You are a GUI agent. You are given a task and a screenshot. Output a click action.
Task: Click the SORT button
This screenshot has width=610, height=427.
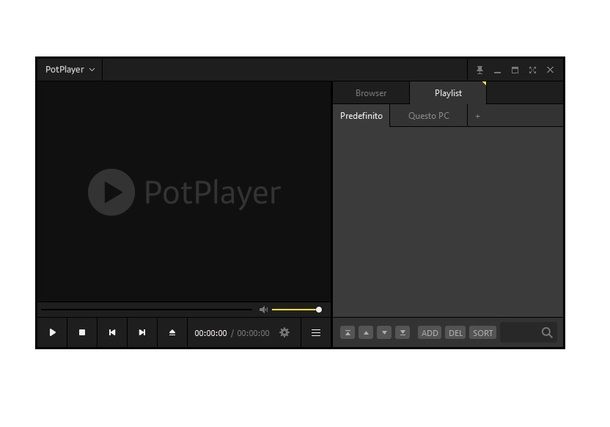483,333
